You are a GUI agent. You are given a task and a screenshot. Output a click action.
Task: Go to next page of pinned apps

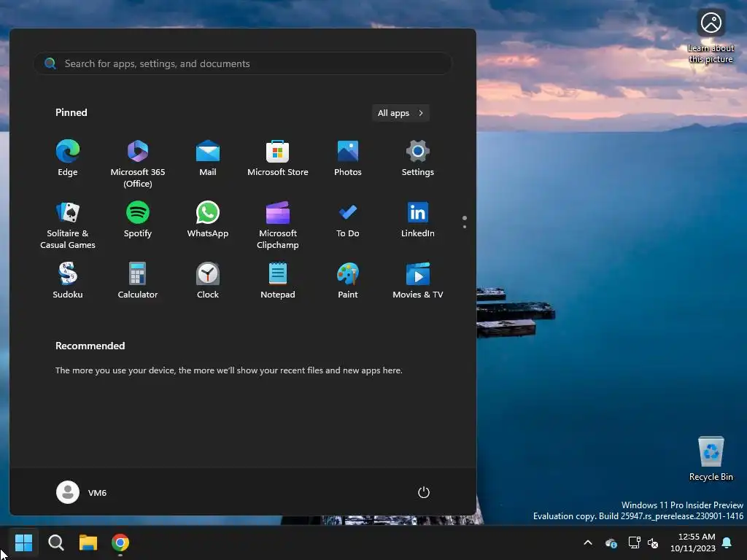(465, 227)
